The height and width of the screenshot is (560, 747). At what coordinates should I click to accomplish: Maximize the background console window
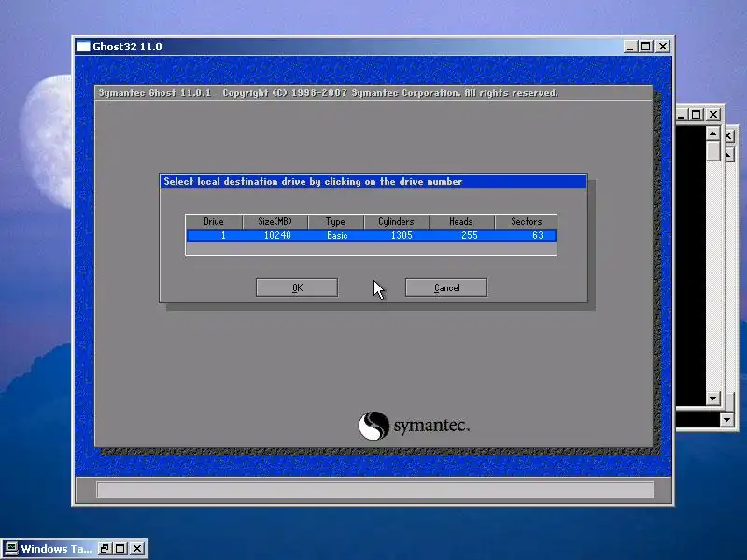click(x=696, y=114)
